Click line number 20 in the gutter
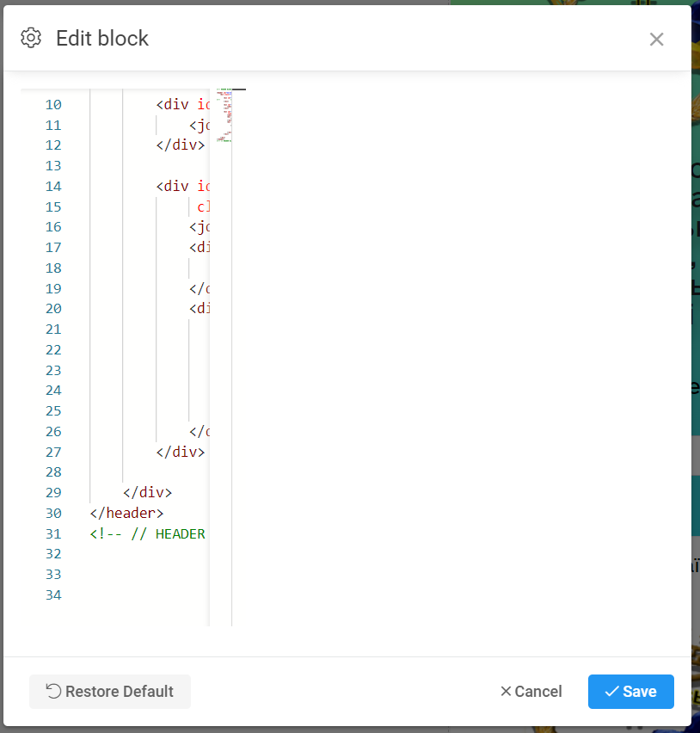This screenshot has height=733, width=700. pos(53,309)
